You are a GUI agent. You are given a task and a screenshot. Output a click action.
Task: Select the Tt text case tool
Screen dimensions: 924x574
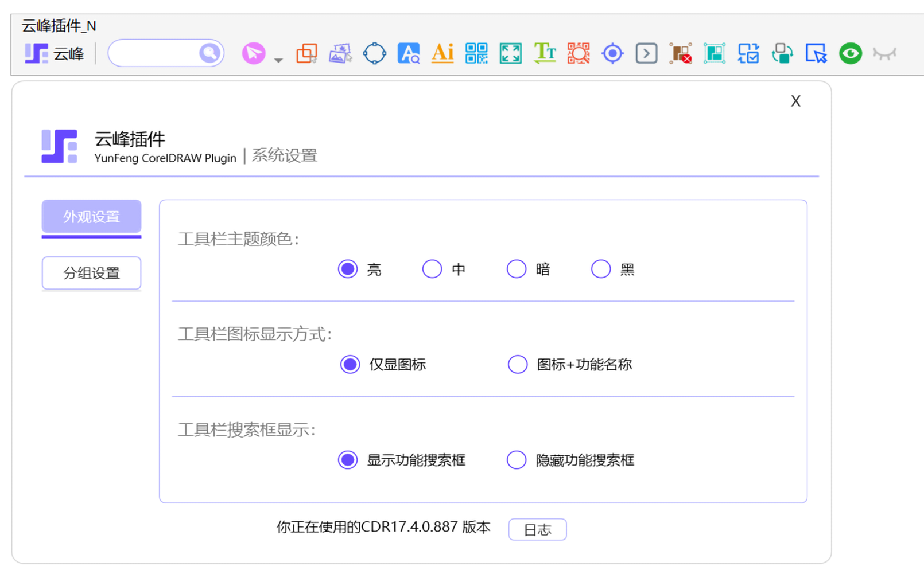click(544, 53)
